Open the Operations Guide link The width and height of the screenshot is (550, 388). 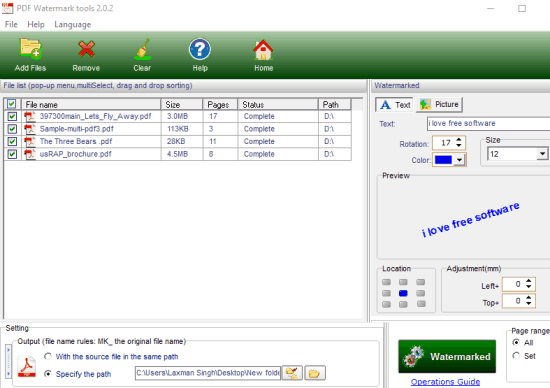445,381
